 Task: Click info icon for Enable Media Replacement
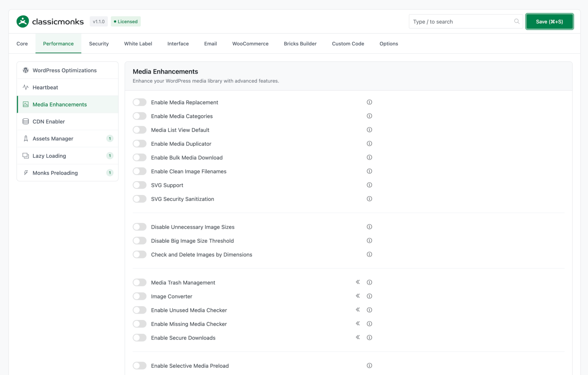pos(369,102)
